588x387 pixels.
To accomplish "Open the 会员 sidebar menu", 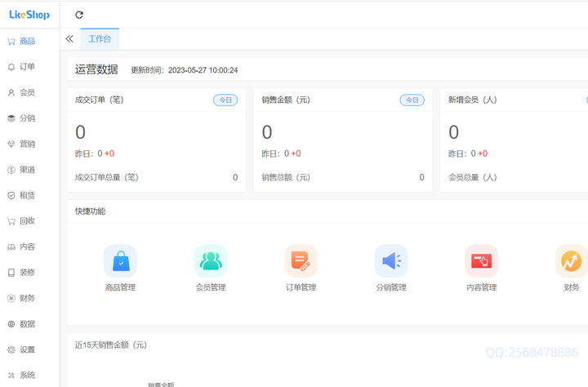I will 29,92.
